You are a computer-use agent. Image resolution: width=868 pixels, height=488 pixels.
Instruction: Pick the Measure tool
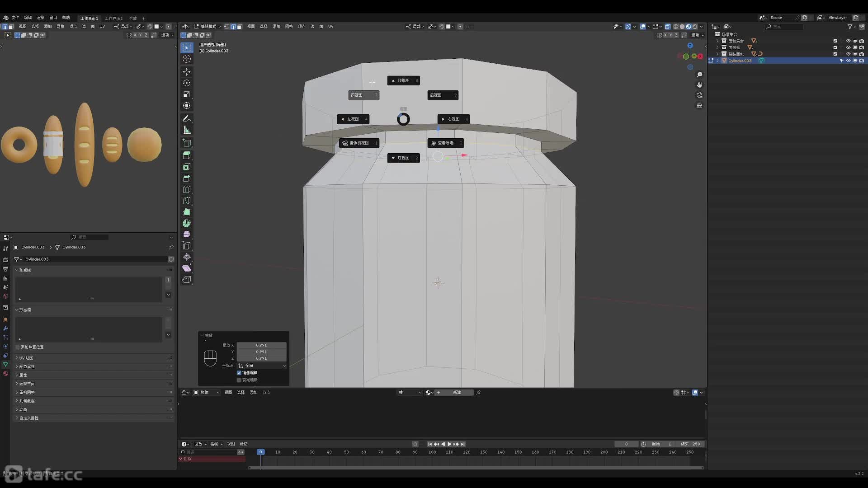click(187, 130)
